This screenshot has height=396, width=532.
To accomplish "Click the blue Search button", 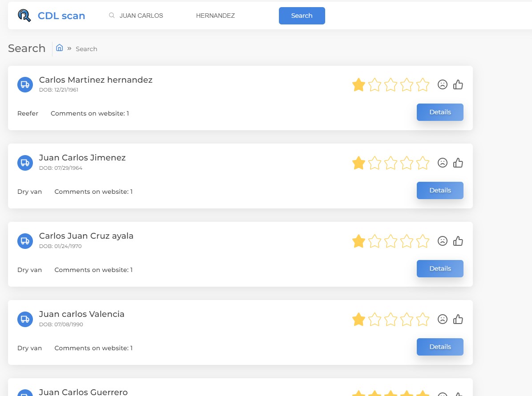I will [x=302, y=16].
